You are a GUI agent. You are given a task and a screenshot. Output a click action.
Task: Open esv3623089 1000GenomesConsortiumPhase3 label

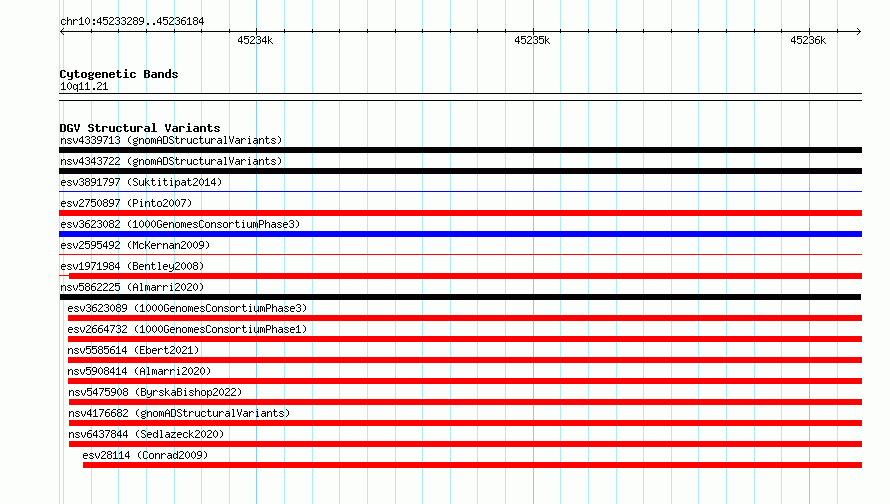tap(187, 308)
